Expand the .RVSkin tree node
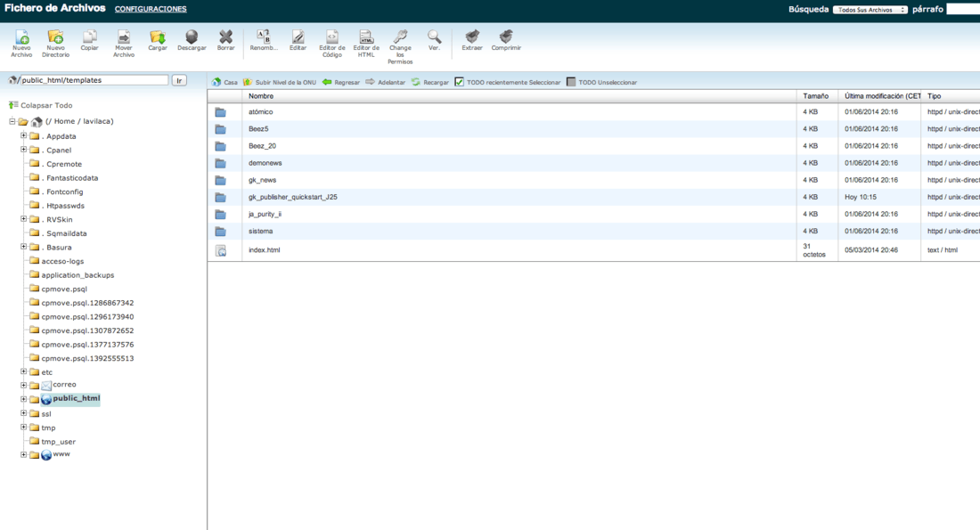The image size is (980, 530). (x=23, y=219)
